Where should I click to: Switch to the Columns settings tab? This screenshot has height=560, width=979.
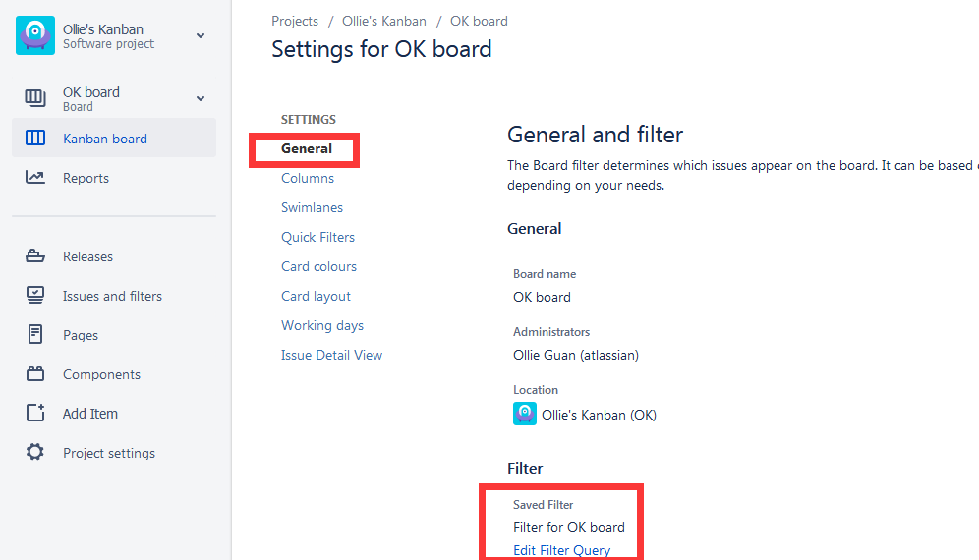point(308,178)
